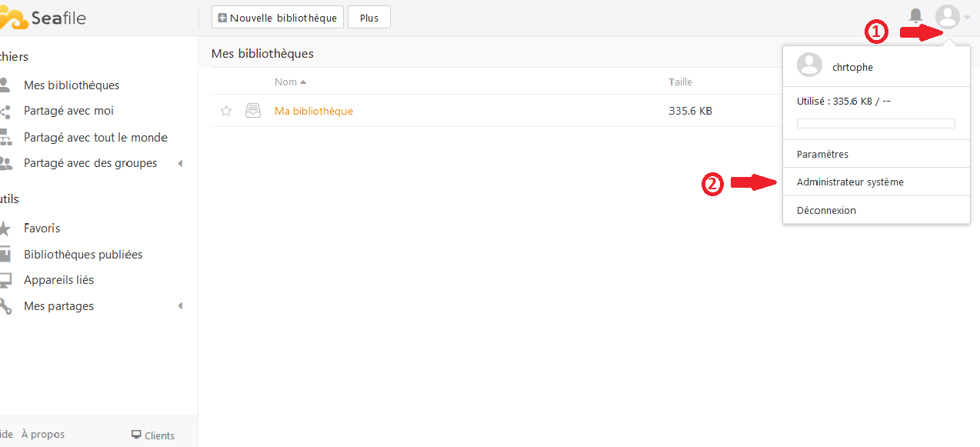Click the Appareils liés monitor icon

[5, 280]
